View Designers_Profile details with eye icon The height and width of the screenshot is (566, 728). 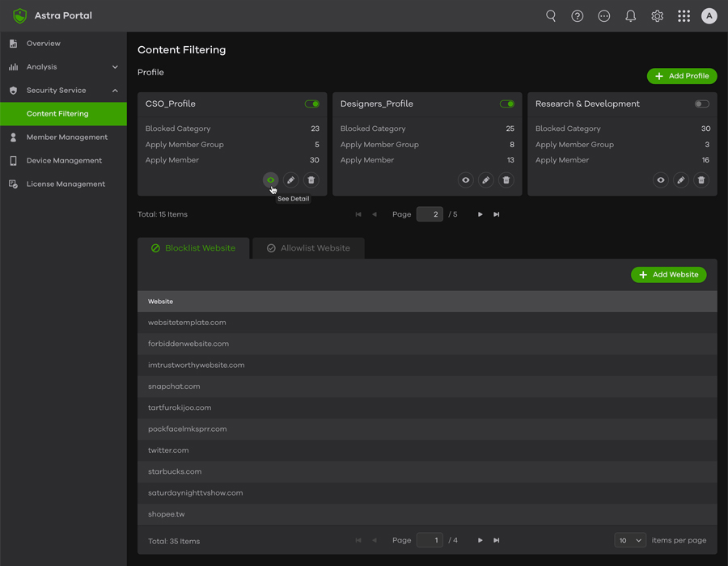coord(466,180)
